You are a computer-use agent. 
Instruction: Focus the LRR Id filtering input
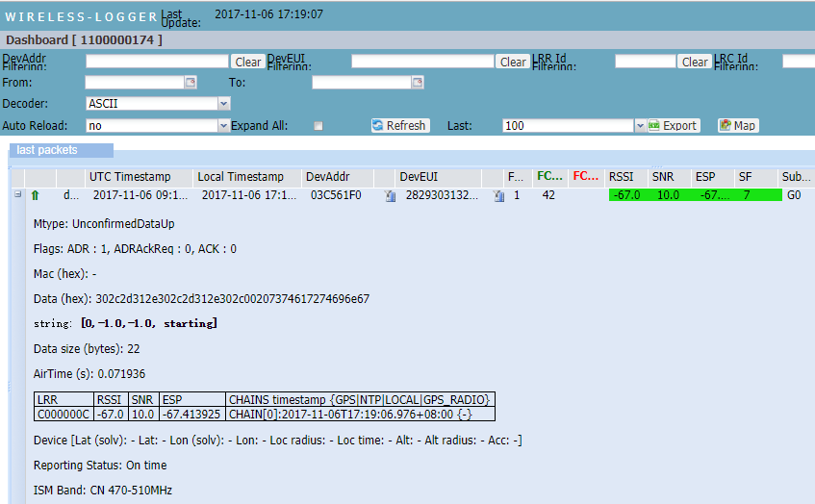coord(645,62)
